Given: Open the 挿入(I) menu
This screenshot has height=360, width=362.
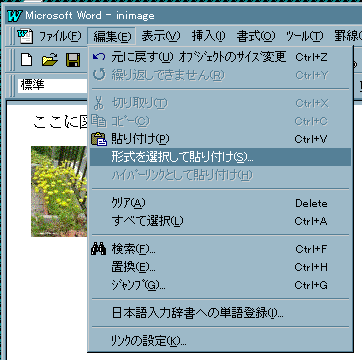Looking at the screenshot, I should [x=209, y=36].
